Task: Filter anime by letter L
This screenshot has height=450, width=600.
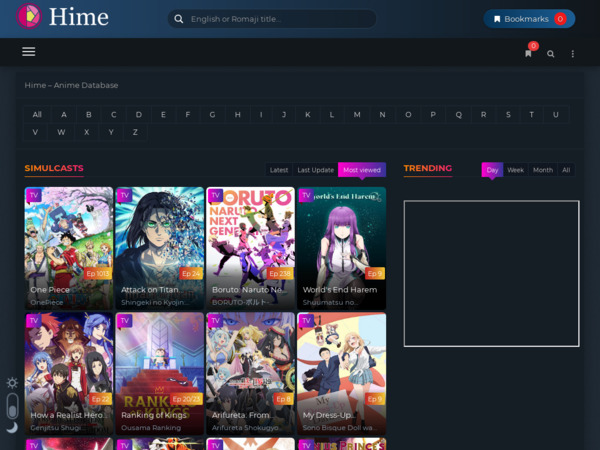Action: coord(332,114)
